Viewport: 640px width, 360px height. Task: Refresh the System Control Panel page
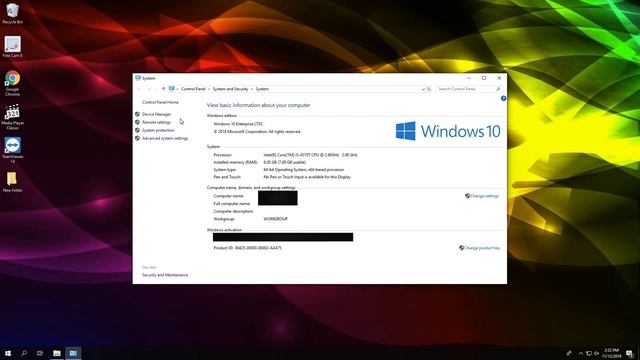coord(429,89)
